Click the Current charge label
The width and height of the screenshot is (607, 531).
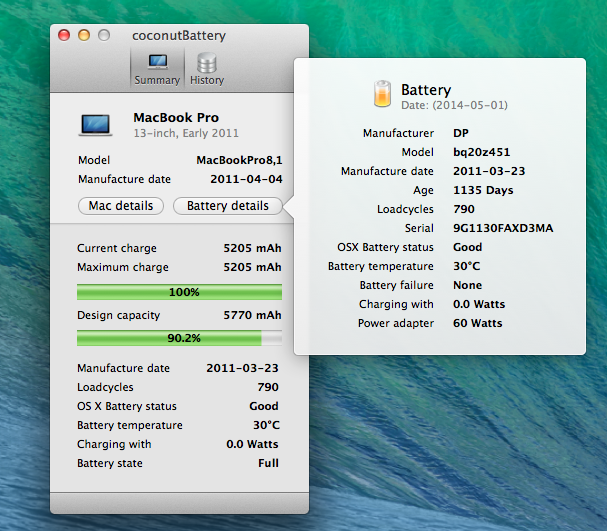[117, 248]
